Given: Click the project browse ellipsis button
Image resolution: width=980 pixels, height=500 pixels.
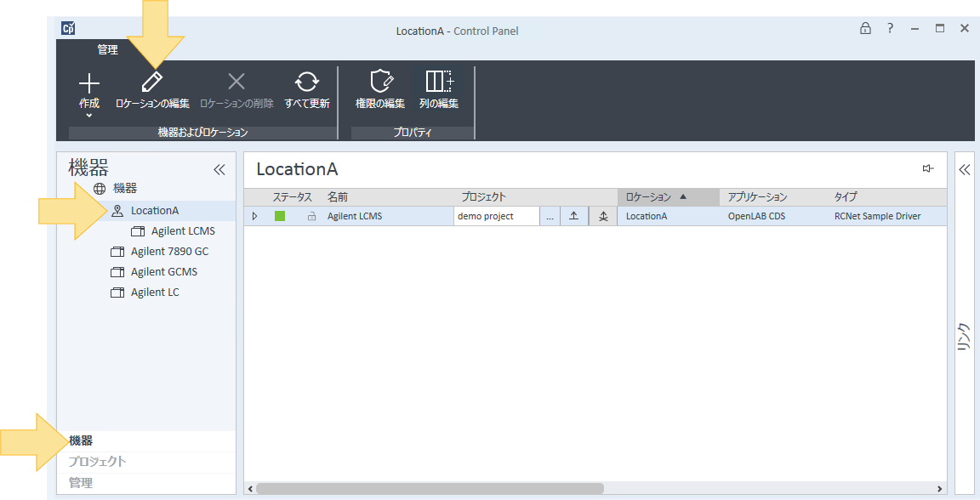Looking at the screenshot, I should coord(550,216).
